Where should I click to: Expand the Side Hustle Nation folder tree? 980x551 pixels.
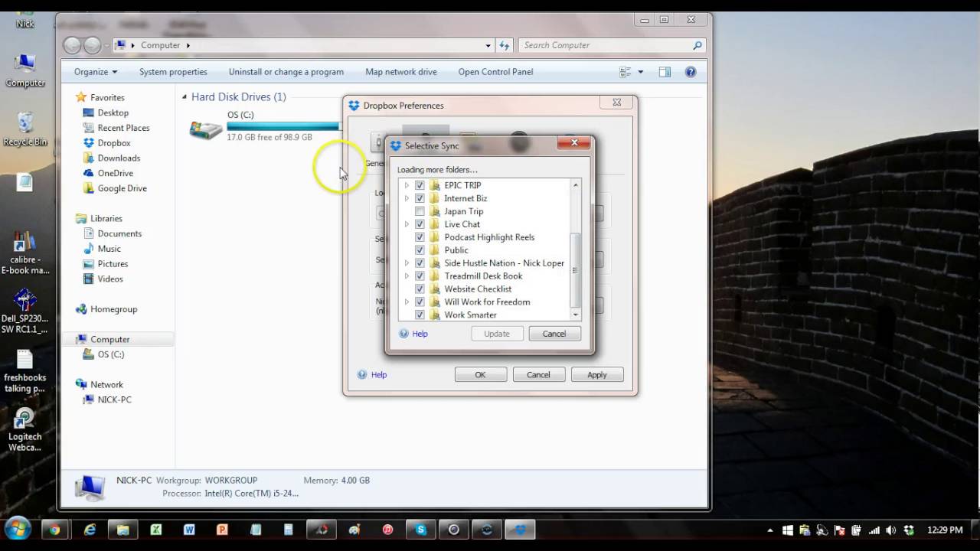407,263
